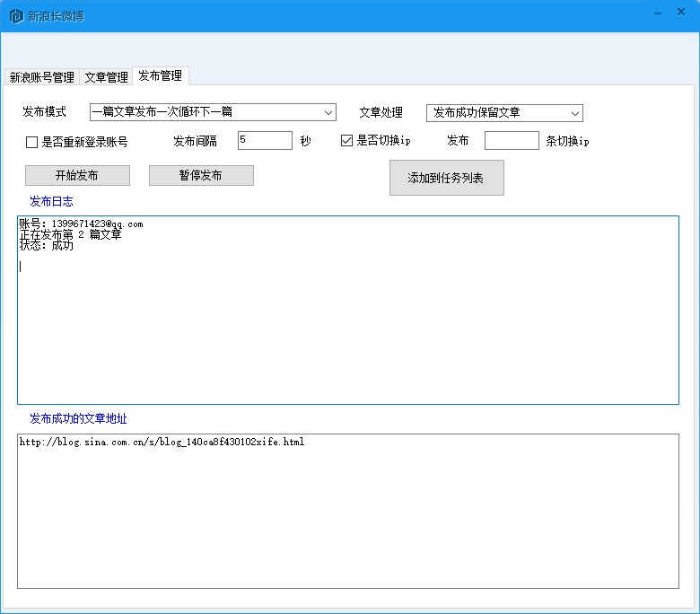Click the 条切换ip count input box

pyautogui.click(x=511, y=141)
